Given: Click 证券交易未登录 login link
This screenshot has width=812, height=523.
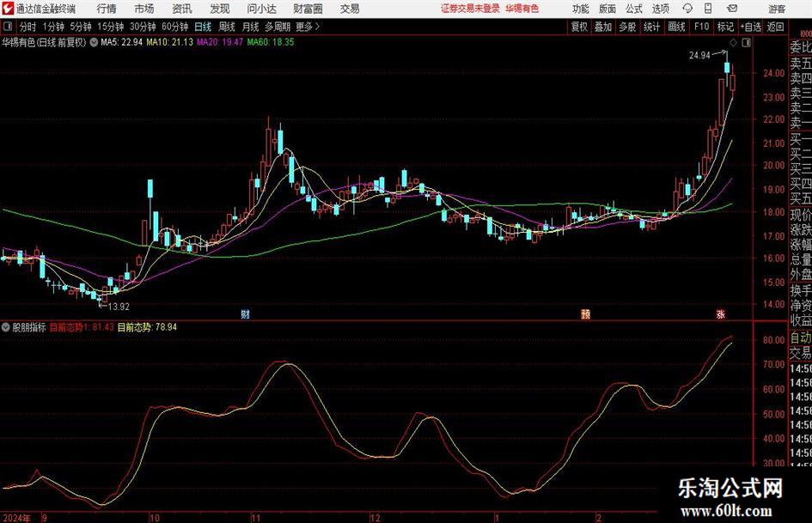Looking at the screenshot, I should pos(470,9).
